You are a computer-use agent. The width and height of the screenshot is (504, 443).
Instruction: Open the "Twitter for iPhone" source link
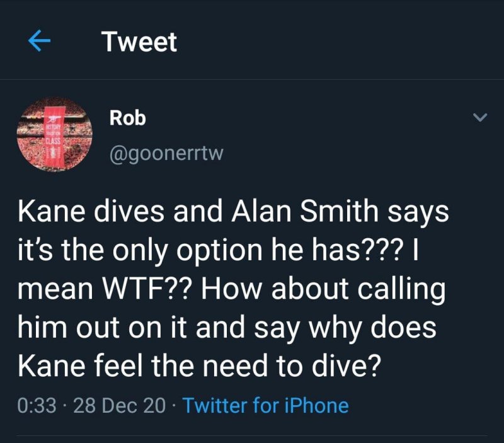(x=265, y=405)
